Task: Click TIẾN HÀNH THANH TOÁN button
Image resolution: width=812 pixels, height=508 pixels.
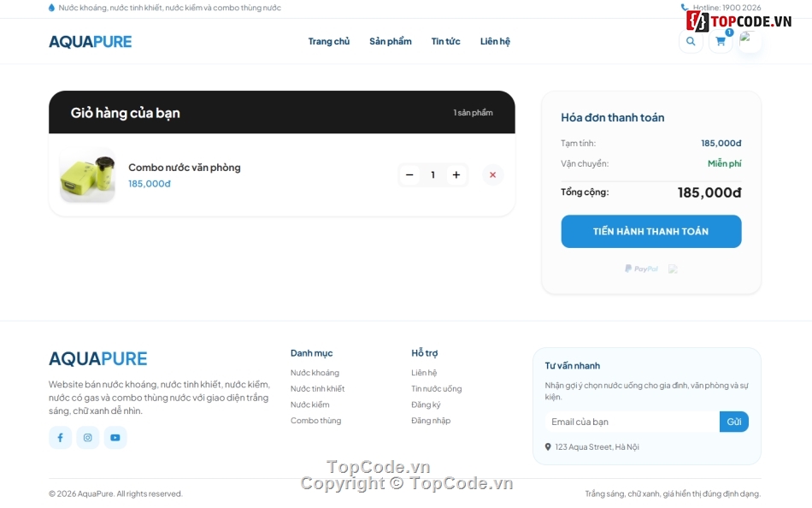Action: [651, 231]
